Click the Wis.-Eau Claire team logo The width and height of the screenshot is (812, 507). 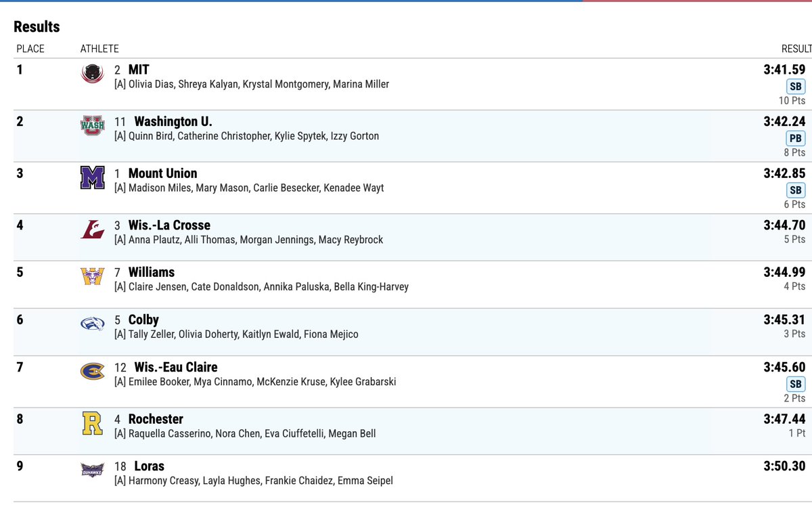click(91, 372)
